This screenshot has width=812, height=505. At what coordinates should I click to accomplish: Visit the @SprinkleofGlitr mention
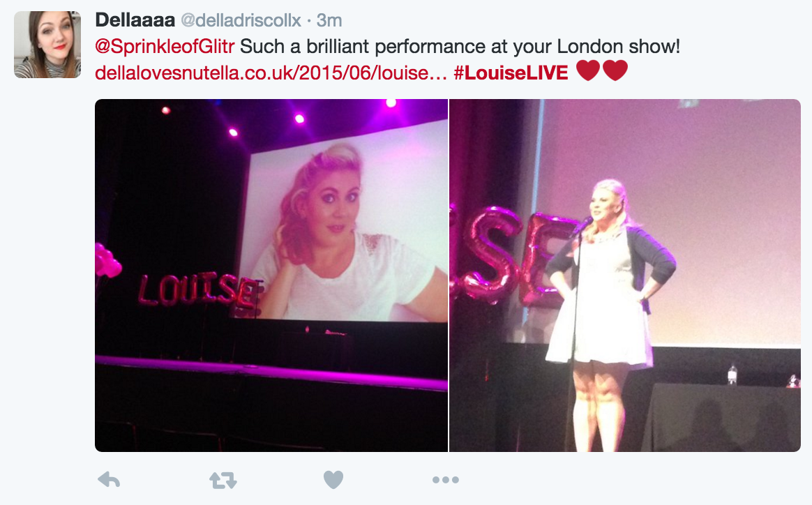click(x=165, y=47)
